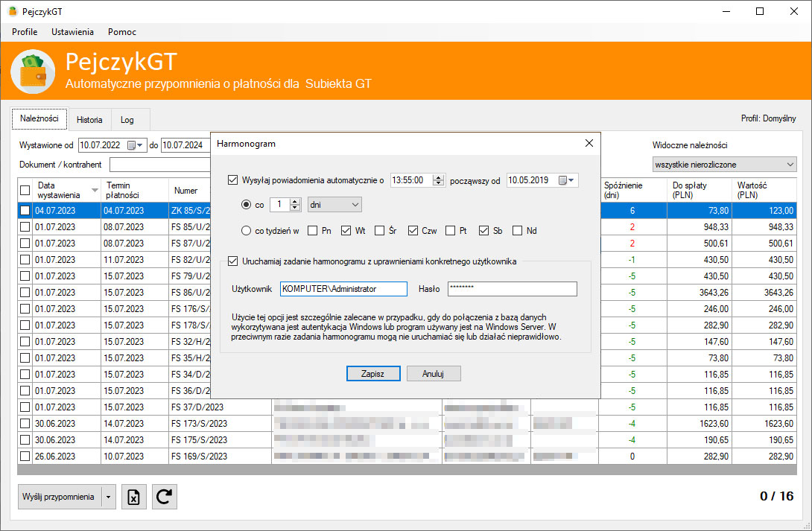Check the Śr weekday checkbox

[380, 231]
